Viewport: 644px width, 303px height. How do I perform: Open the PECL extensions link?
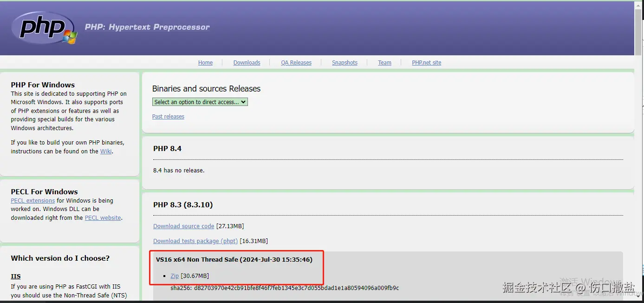33,201
